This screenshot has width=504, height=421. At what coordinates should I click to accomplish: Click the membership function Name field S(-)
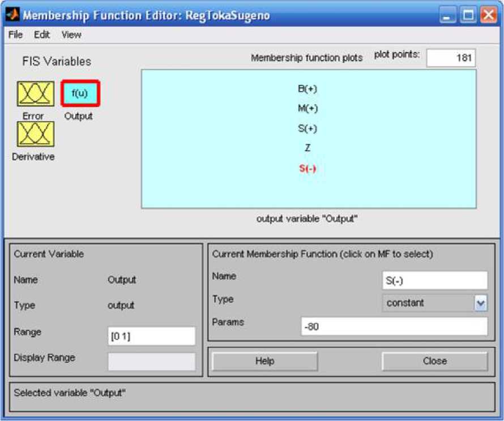click(435, 280)
